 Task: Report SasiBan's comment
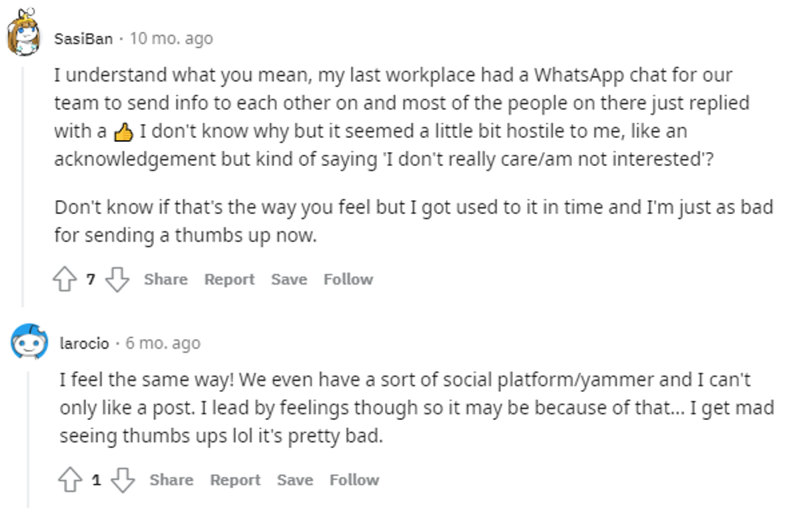229,279
